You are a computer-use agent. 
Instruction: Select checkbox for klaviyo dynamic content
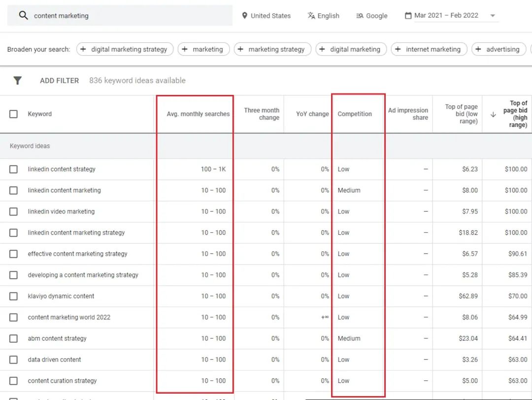(14, 296)
